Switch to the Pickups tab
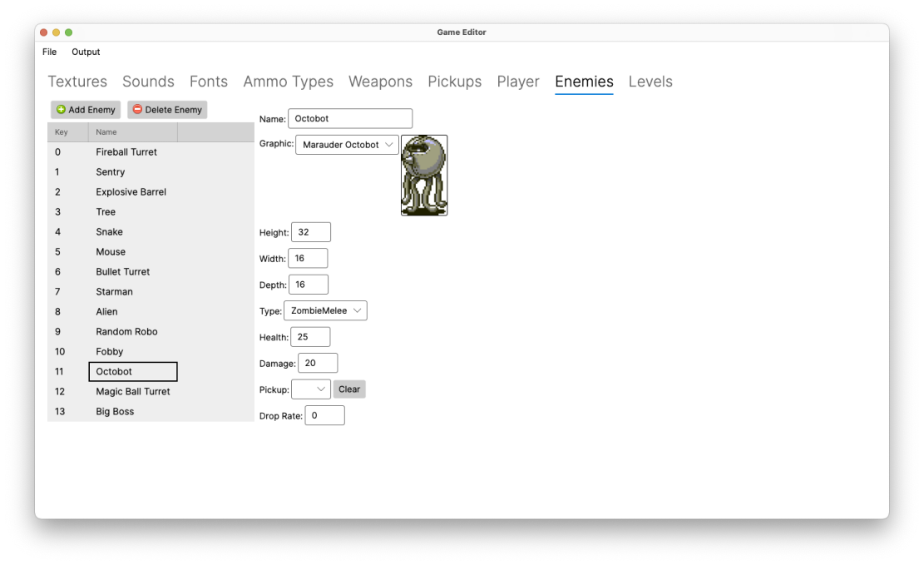The height and width of the screenshot is (565, 924). coord(454,82)
